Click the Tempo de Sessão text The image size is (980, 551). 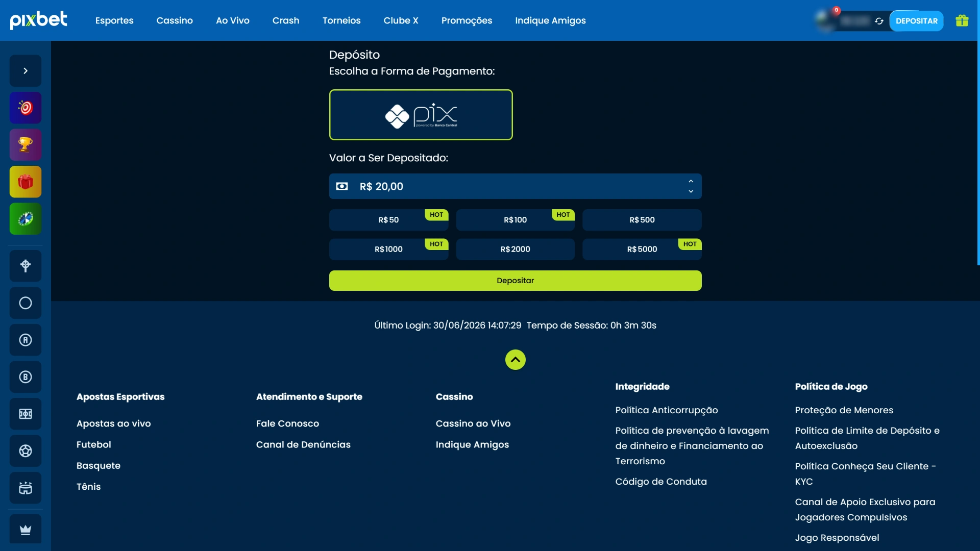click(592, 325)
